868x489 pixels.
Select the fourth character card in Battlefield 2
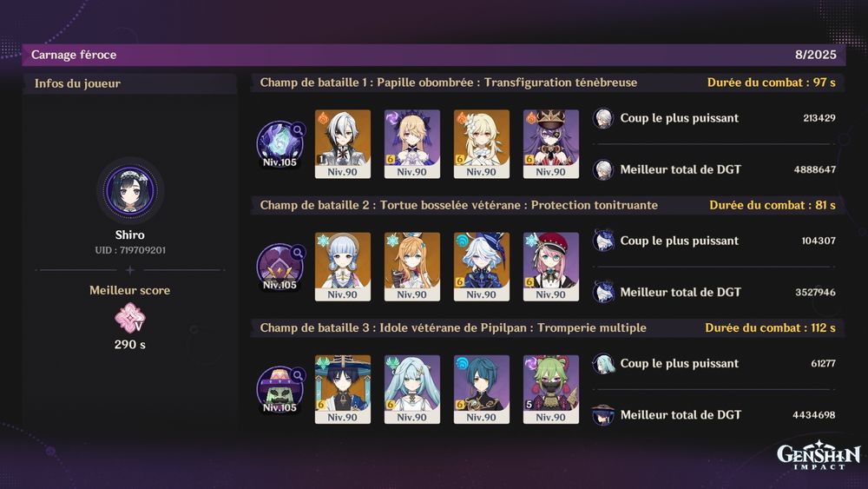pyautogui.click(x=551, y=267)
